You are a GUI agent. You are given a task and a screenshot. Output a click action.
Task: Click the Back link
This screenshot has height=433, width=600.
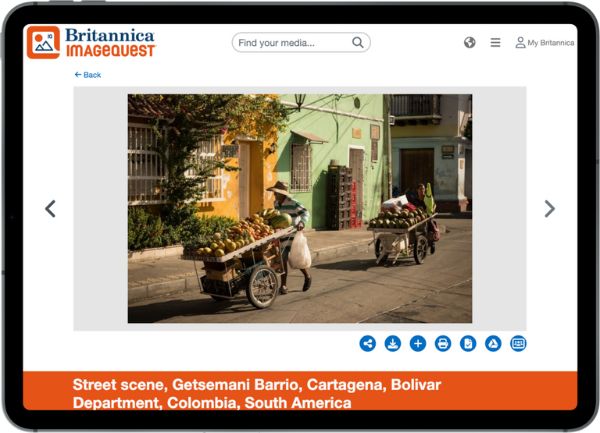click(x=88, y=75)
